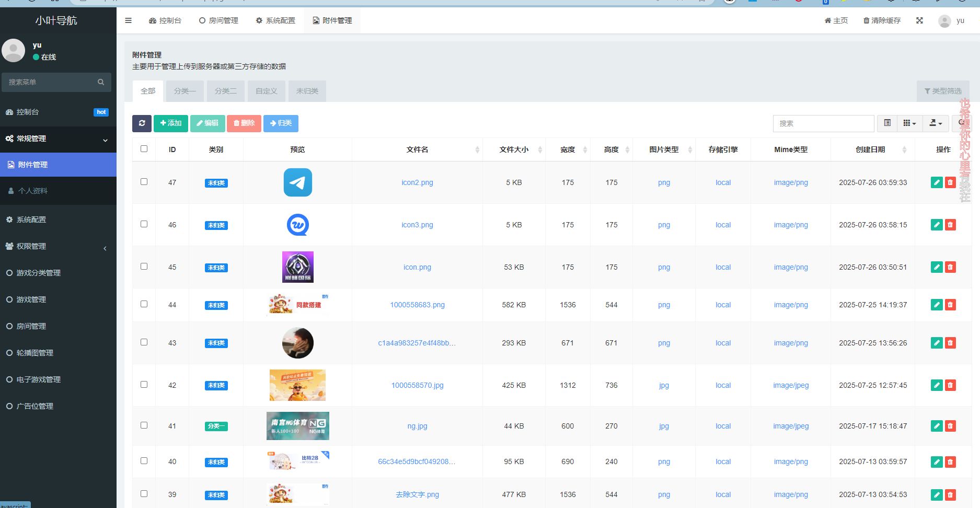The image size is (980, 508).
Task: Click the refresh icon above the attachment table
Action: [x=142, y=123]
